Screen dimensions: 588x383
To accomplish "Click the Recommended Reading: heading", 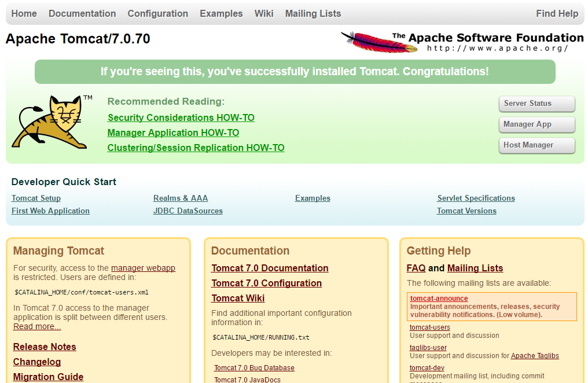I will [166, 101].
